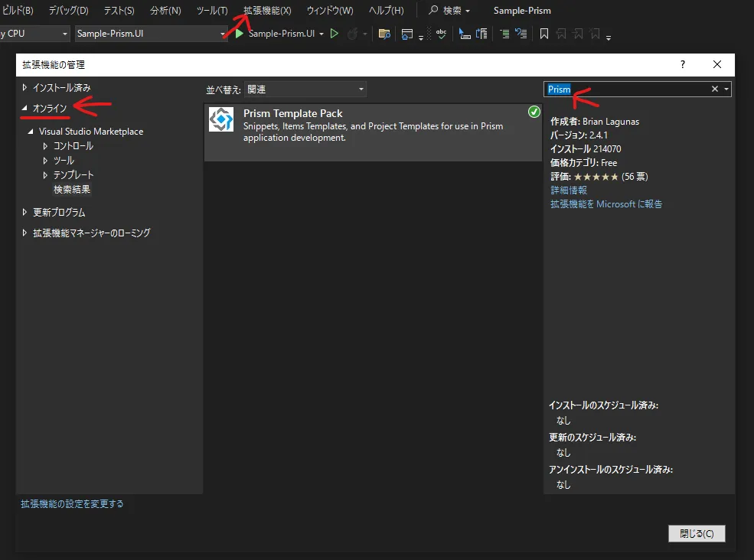
Task: Click the Hot Reload flame icon
Action: (352, 34)
